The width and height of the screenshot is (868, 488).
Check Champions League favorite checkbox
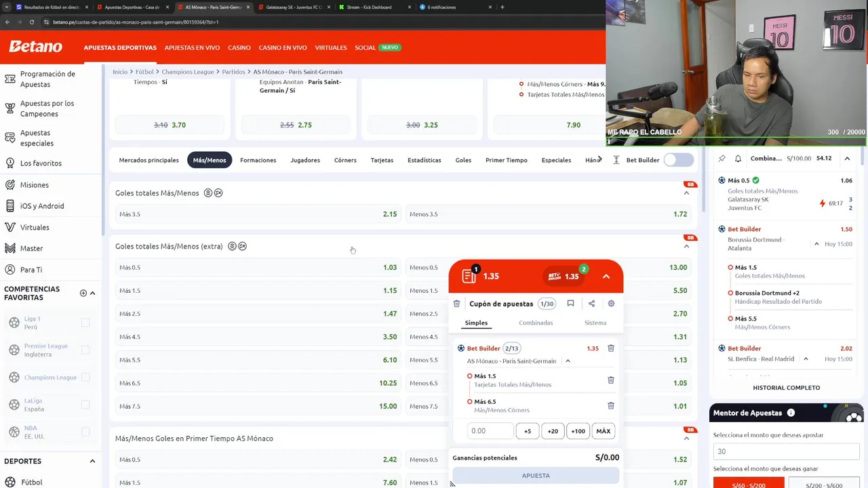85,378
